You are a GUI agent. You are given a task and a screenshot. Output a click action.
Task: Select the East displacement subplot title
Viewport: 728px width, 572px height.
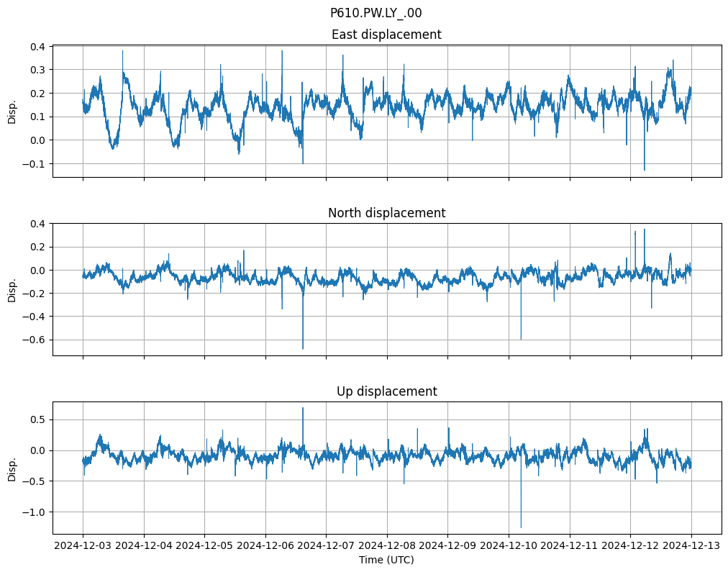[x=386, y=35]
